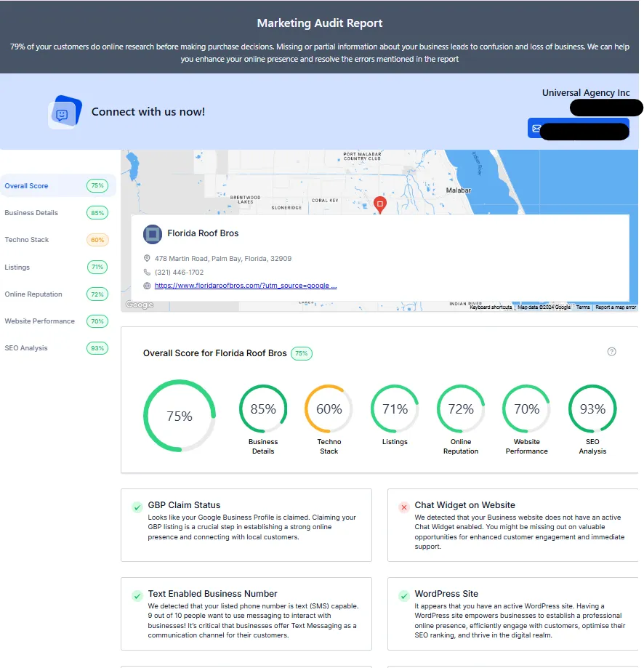Open the floridaroofbros.com website link

(x=246, y=286)
